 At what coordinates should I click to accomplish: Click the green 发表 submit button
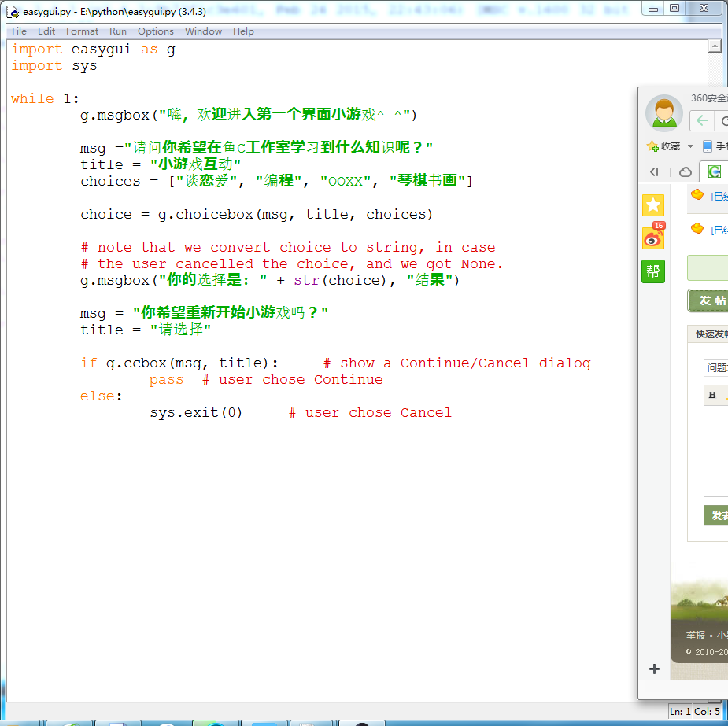(x=716, y=516)
